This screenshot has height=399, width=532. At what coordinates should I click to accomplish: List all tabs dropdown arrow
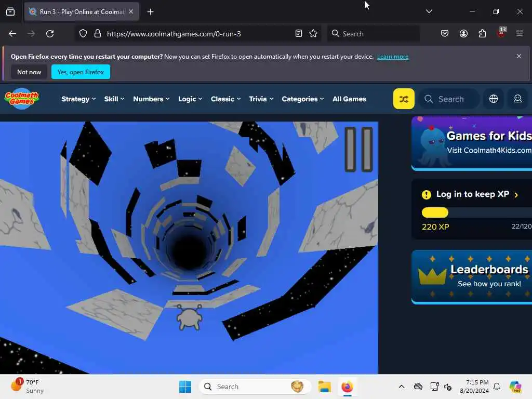[429, 11]
